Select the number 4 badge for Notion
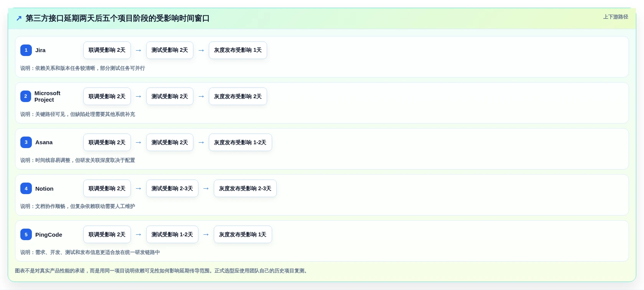Image resolution: width=644 pixels, height=290 pixels. [26, 188]
